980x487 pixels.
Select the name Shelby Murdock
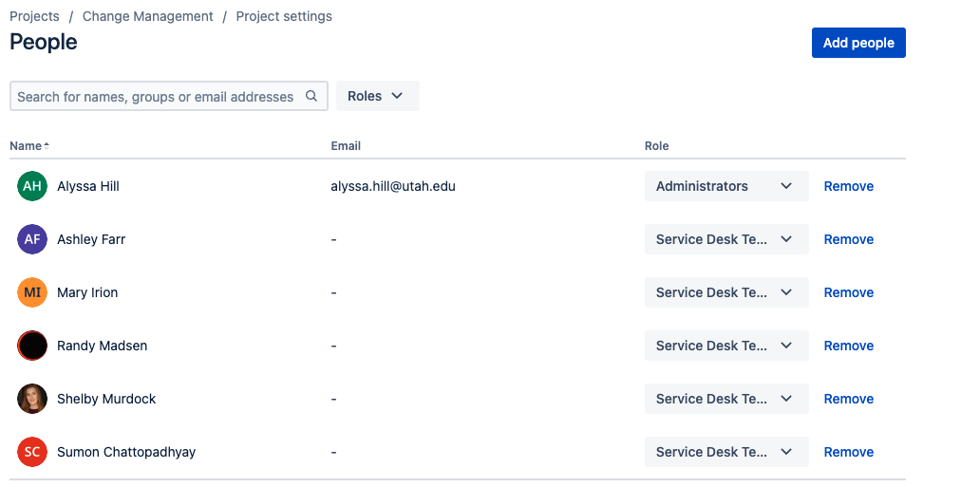[106, 399]
